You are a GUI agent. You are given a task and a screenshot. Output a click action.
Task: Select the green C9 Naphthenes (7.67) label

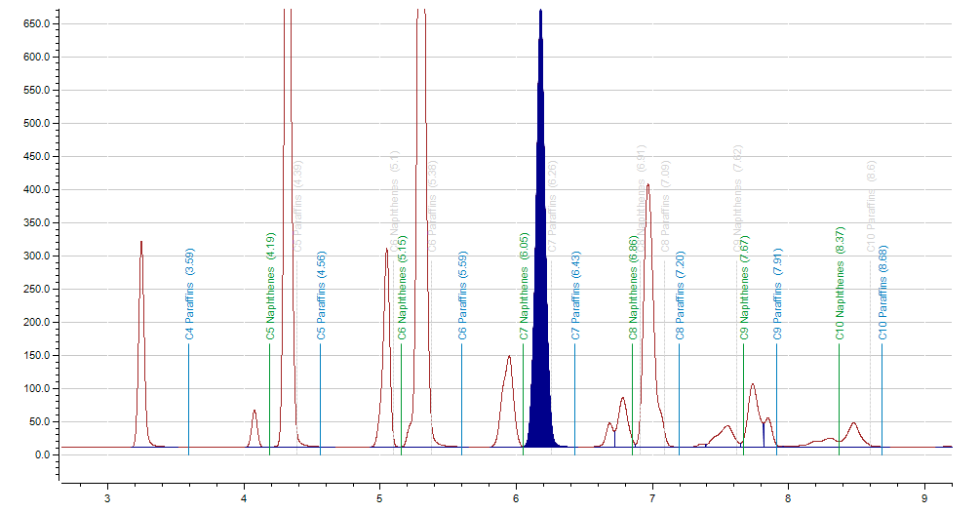coord(744,287)
